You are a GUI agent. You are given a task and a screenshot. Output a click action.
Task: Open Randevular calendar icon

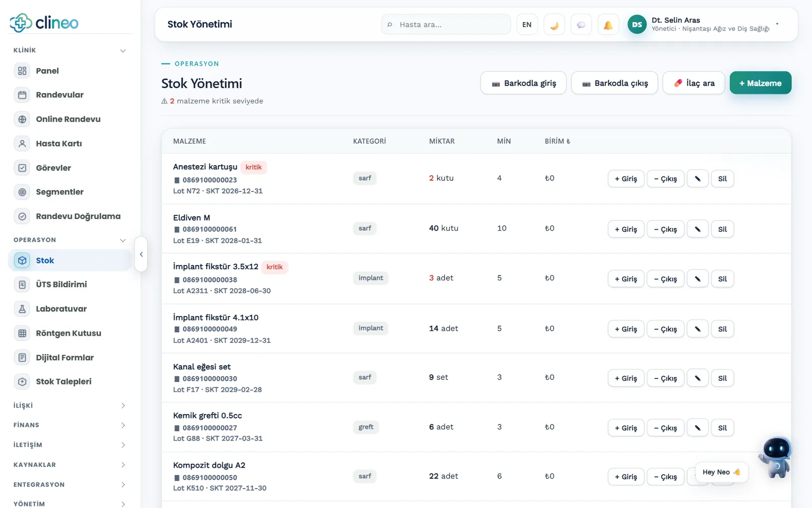22,95
